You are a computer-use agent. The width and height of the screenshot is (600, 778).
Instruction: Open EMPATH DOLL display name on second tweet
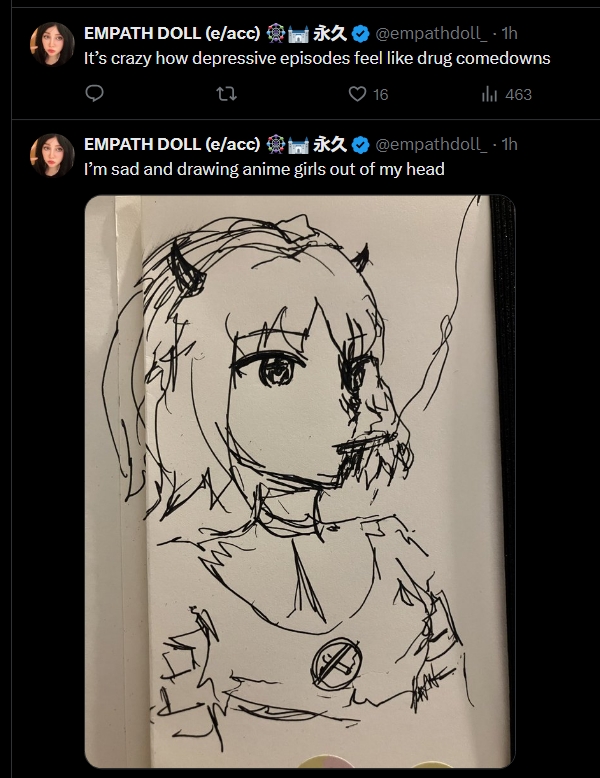point(172,144)
